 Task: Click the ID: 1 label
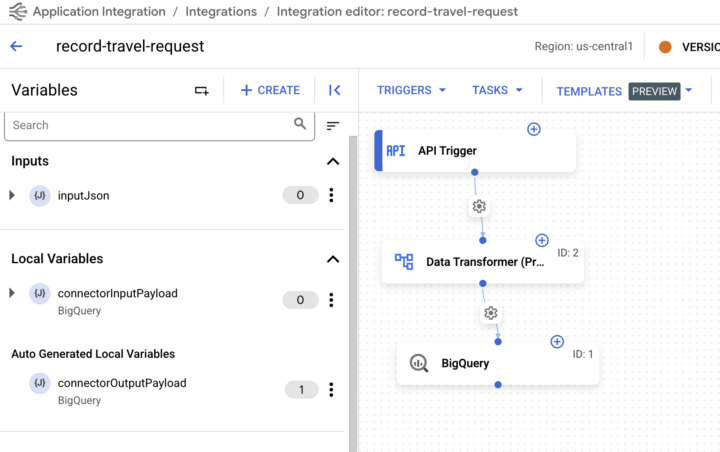[x=583, y=354]
